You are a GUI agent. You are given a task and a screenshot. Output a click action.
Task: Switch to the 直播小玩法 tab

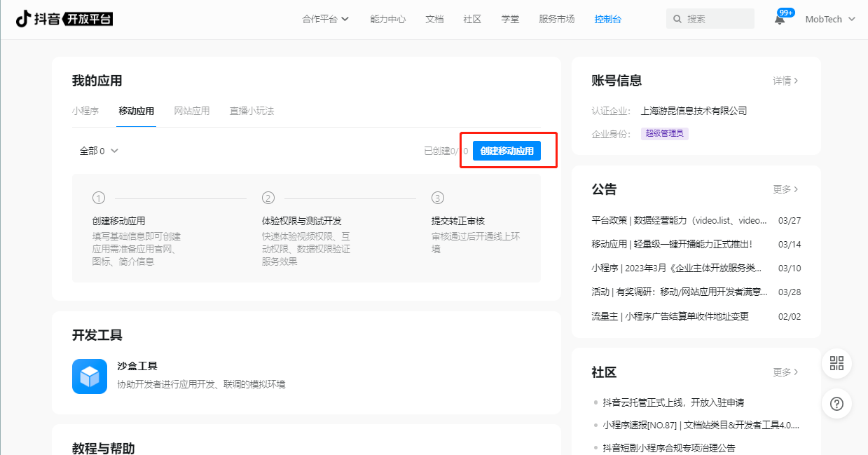coord(252,111)
